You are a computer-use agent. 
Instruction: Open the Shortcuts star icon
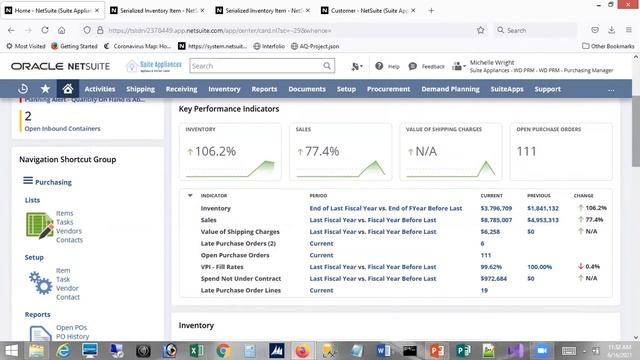coord(45,89)
